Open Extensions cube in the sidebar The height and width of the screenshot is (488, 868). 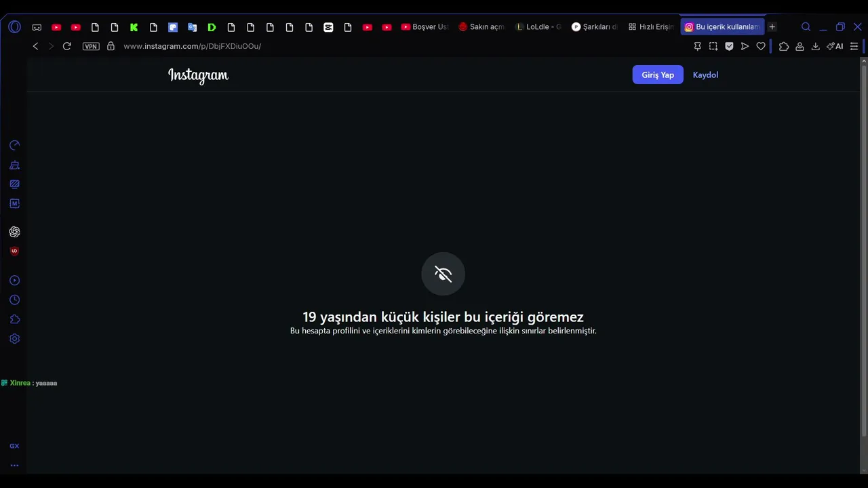coord(14,319)
